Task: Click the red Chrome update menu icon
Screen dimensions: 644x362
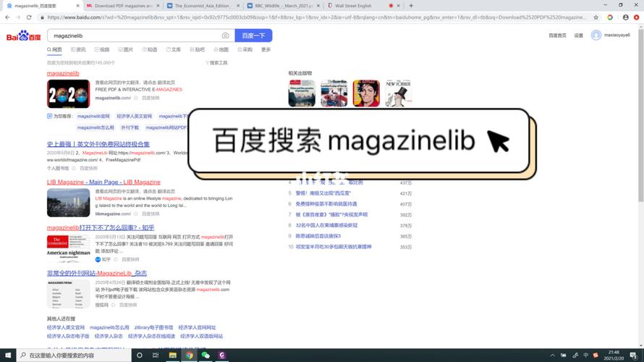Action: [x=636, y=17]
